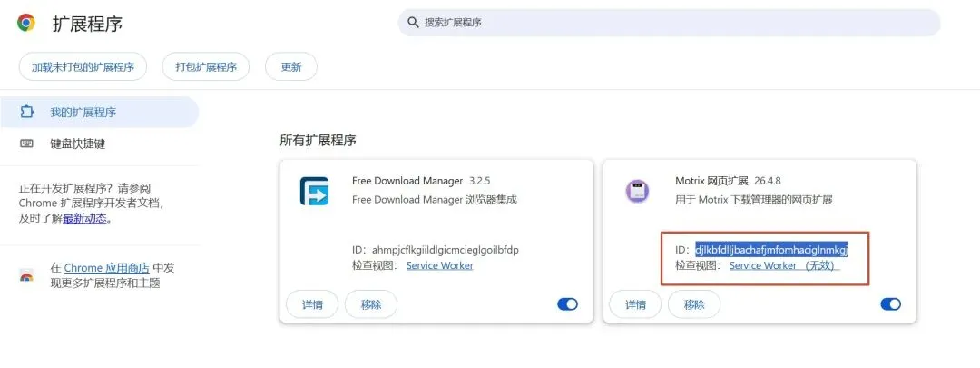Focus the 搜索扩展程序 search field
Screen dimensions: 980x368
pos(669,23)
